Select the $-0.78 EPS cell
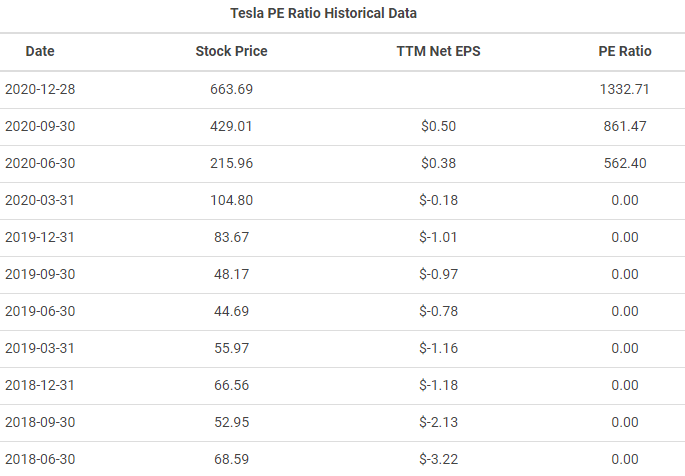Screen dimensions: 685x476 [438, 311]
